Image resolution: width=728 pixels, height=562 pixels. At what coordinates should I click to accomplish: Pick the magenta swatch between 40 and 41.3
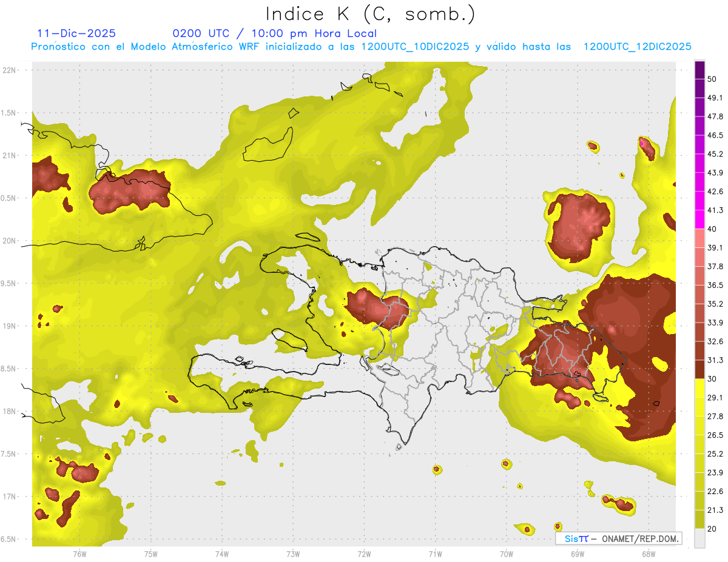(x=699, y=219)
